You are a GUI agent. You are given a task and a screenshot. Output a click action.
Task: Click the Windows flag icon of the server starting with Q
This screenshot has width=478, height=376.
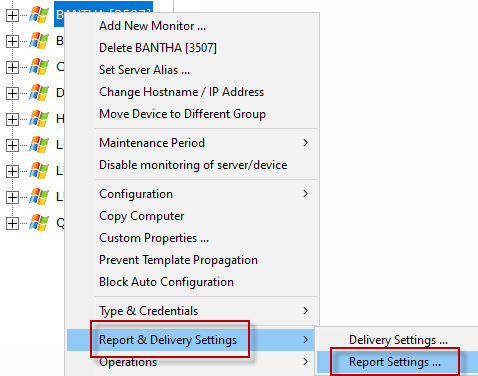tap(39, 223)
